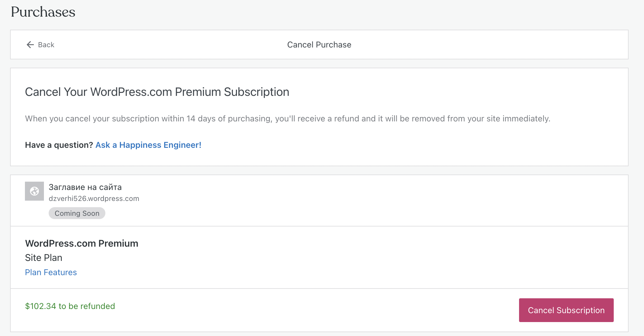Click the WordPress.com Premium plan name
This screenshot has width=644, height=336.
pos(82,243)
